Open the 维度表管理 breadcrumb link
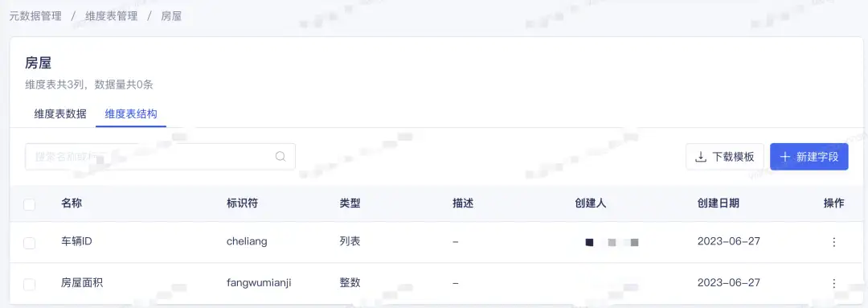 [111, 16]
